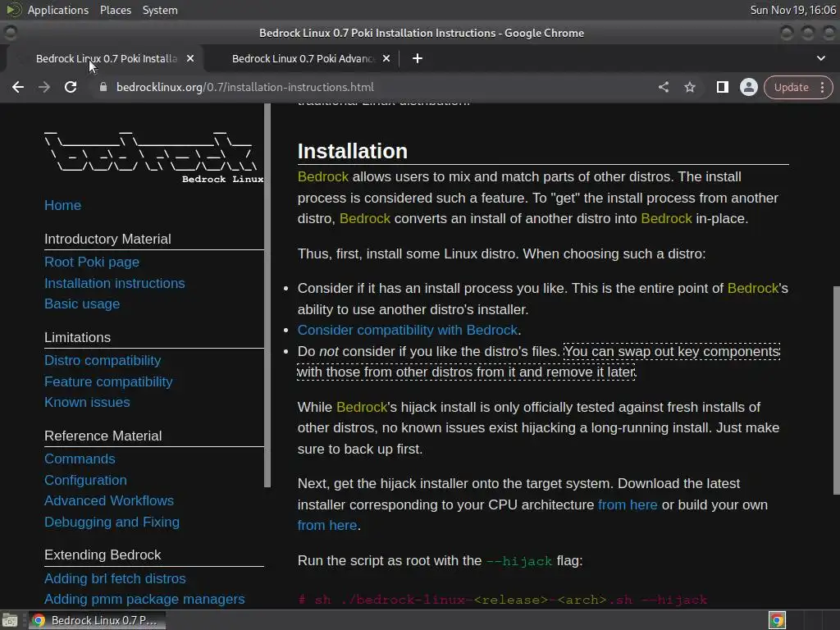Close the Poki Advanced tab
840x630 pixels.
point(386,58)
